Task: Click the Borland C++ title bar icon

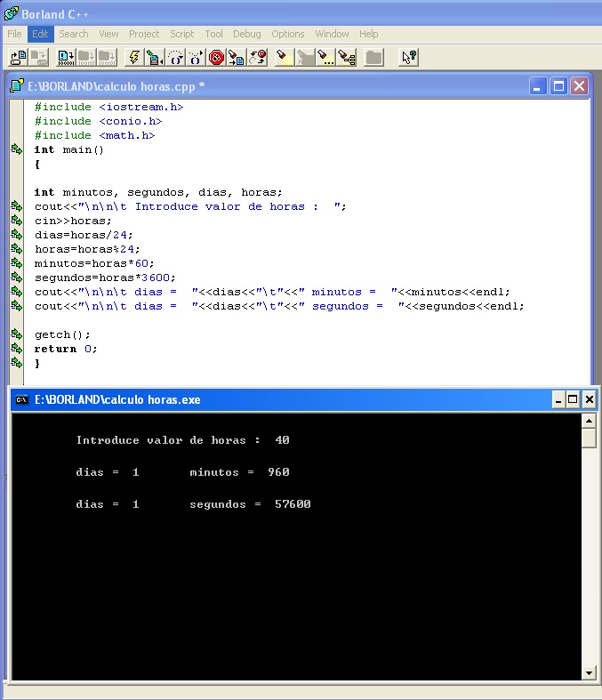Action: (12, 13)
